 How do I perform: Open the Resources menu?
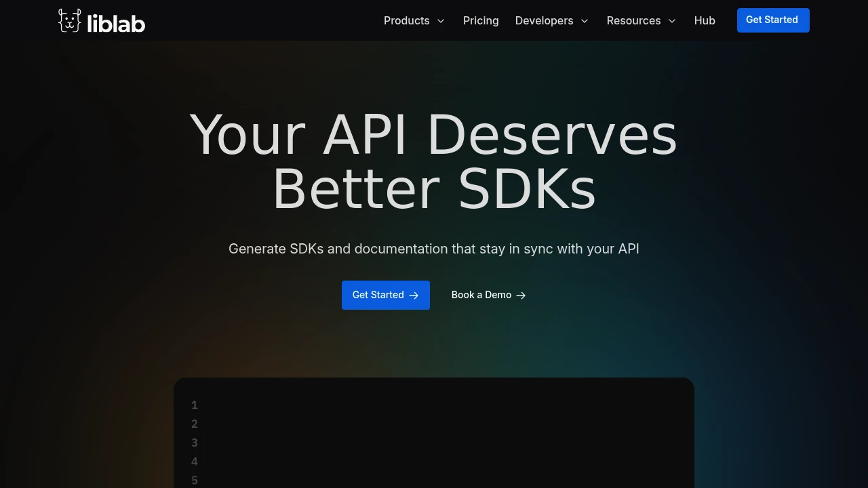point(642,21)
